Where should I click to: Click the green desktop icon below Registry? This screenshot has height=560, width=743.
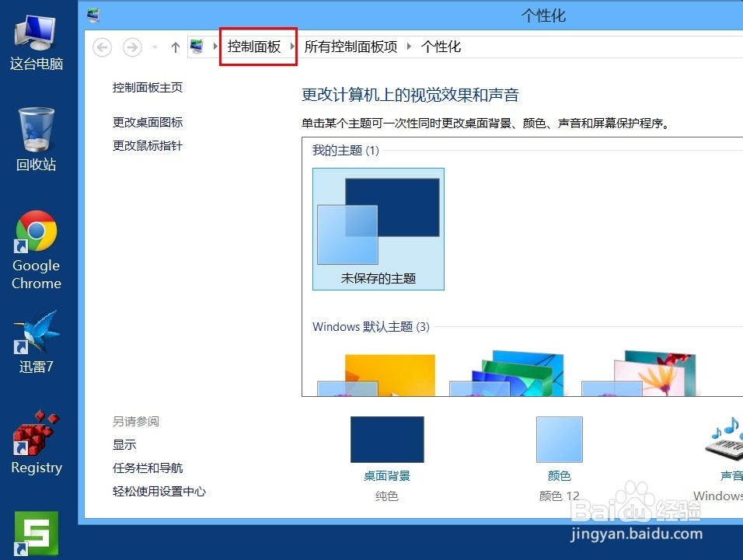[x=36, y=532]
